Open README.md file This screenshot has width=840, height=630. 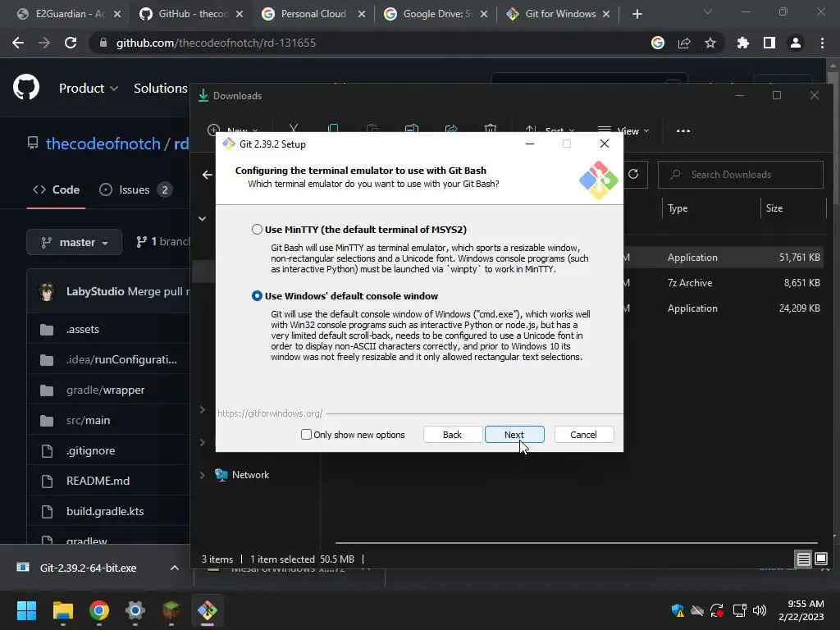point(98,481)
